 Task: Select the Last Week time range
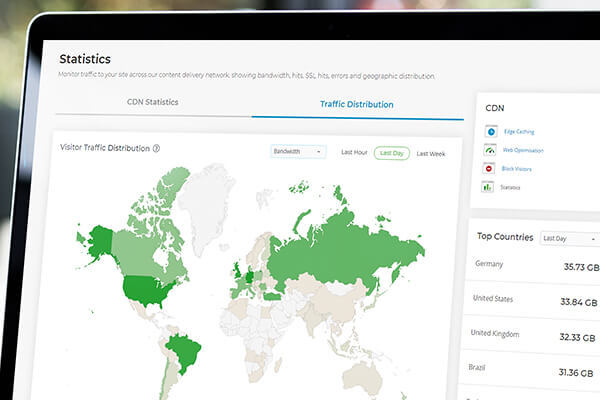pyautogui.click(x=431, y=154)
